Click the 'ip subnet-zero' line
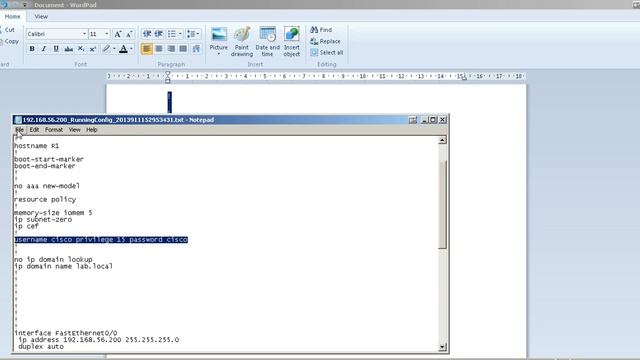The width and height of the screenshot is (640, 360). [43, 220]
